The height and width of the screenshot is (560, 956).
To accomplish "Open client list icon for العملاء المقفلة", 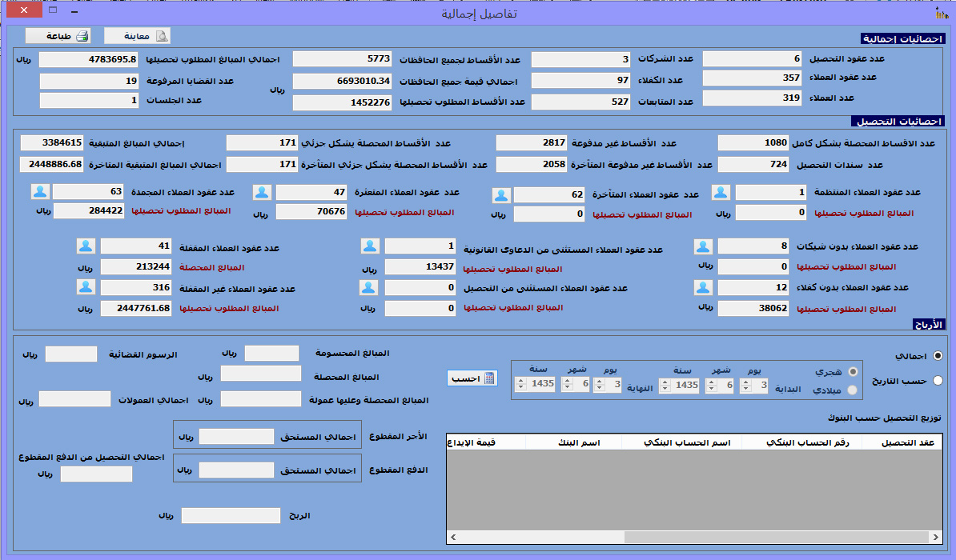I will tap(86, 246).
